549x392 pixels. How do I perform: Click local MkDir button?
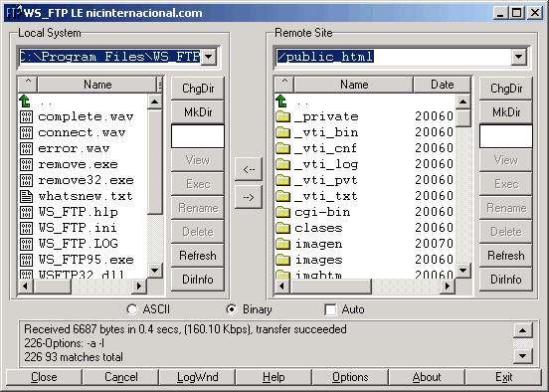click(198, 112)
